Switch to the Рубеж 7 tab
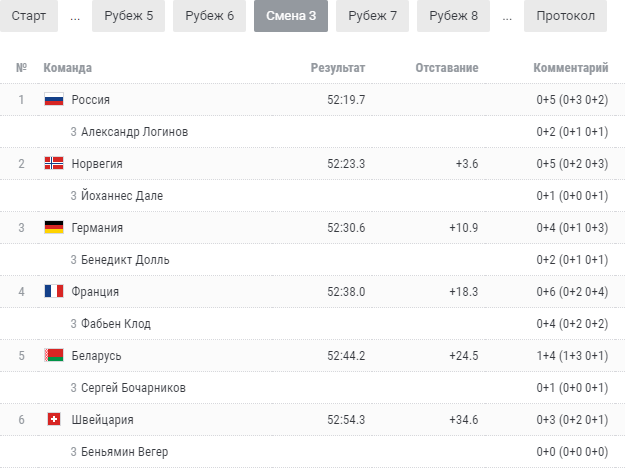The width and height of the screenshot is (625, 469). coord(372,16)
